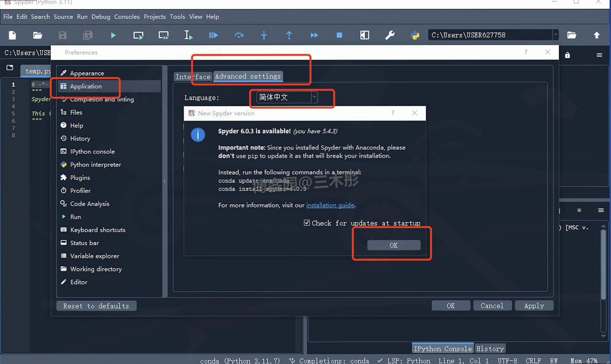Expand the working directory path dropdown
This screenshot has width=611, height=364.
click(x=556, y=35)
